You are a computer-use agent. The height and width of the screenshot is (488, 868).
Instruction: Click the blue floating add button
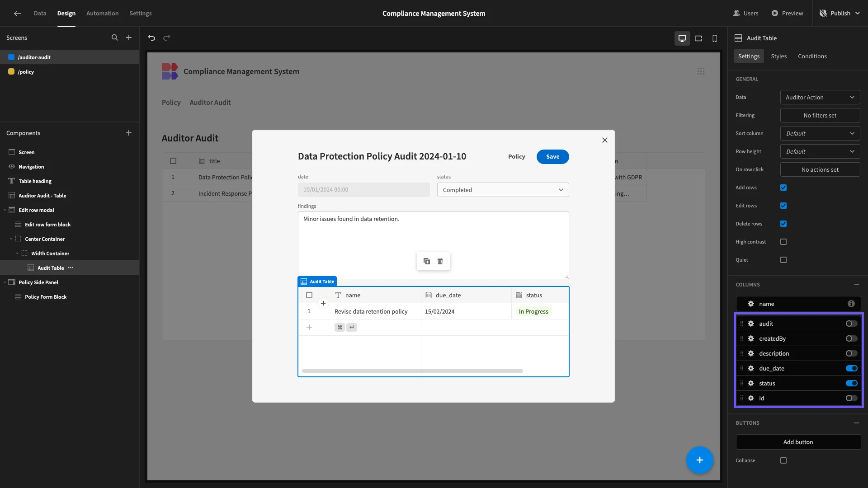pos(700,460)
